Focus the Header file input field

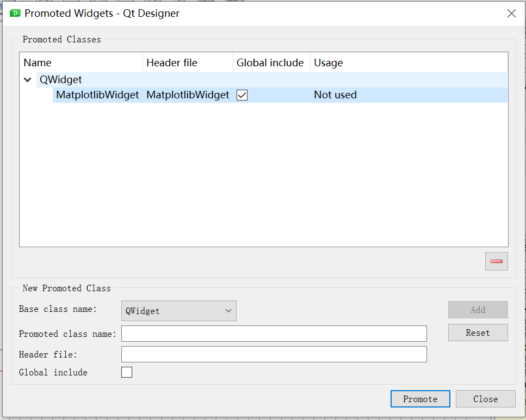tap(274, 354)
